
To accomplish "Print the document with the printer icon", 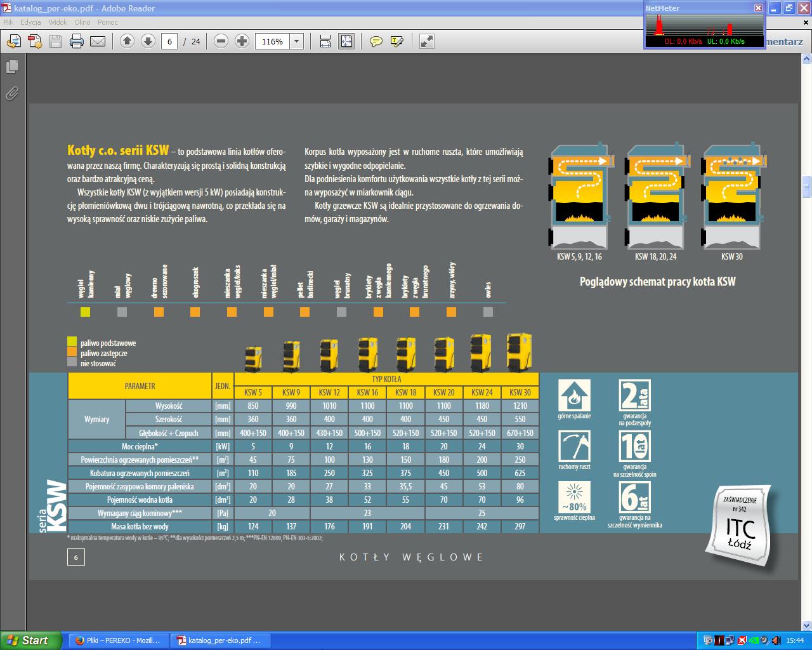I will coord(77,41).
